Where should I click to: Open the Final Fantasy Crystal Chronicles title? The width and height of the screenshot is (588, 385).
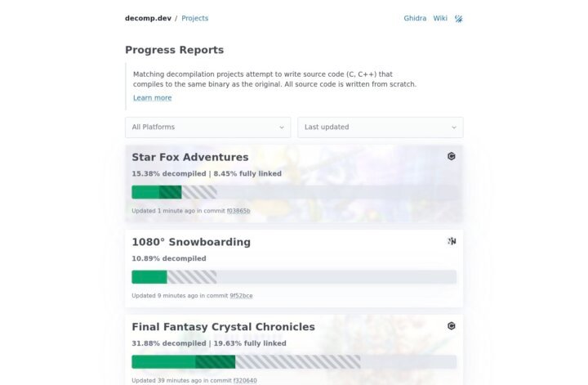point(223,327)
